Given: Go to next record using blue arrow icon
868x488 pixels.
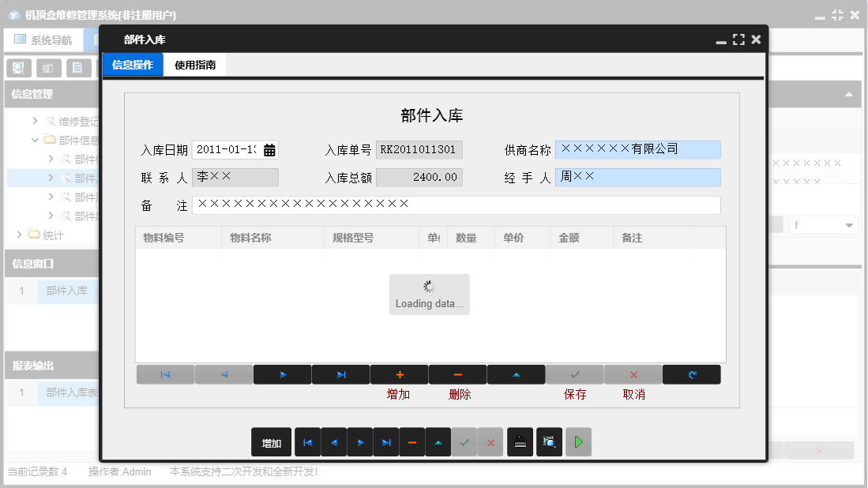Looking at the screenshot, I should click(282, 374).
